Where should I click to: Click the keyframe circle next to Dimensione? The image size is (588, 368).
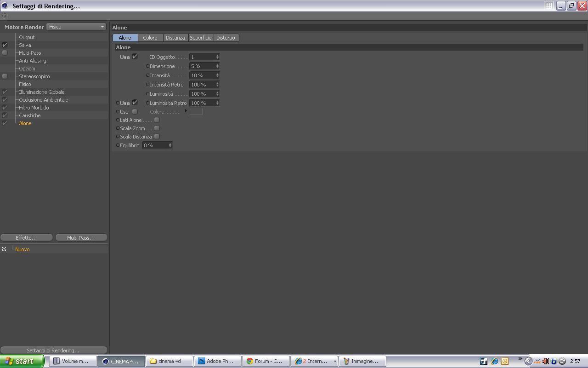(x=147, y=66)
